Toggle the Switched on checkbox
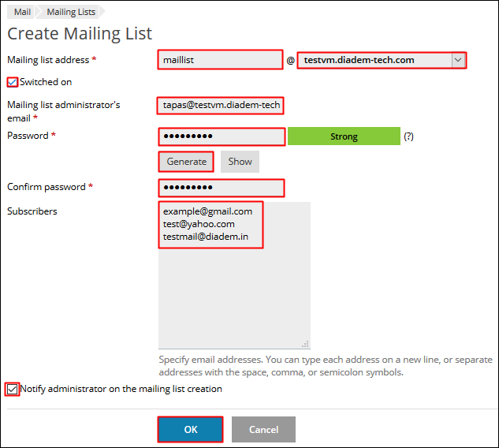The image size is (499, 448). pos(12,82)
